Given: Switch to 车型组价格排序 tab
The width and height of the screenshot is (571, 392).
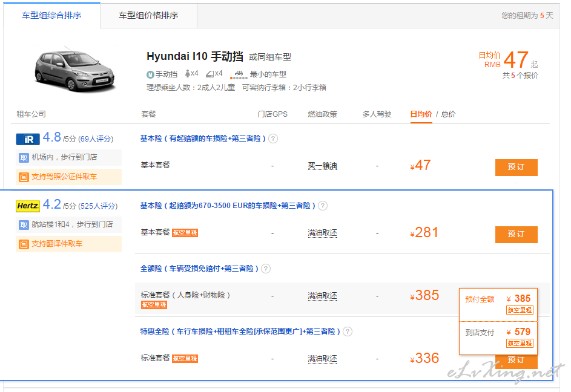Looking at the screenshot, I should [x=148, y=15].
